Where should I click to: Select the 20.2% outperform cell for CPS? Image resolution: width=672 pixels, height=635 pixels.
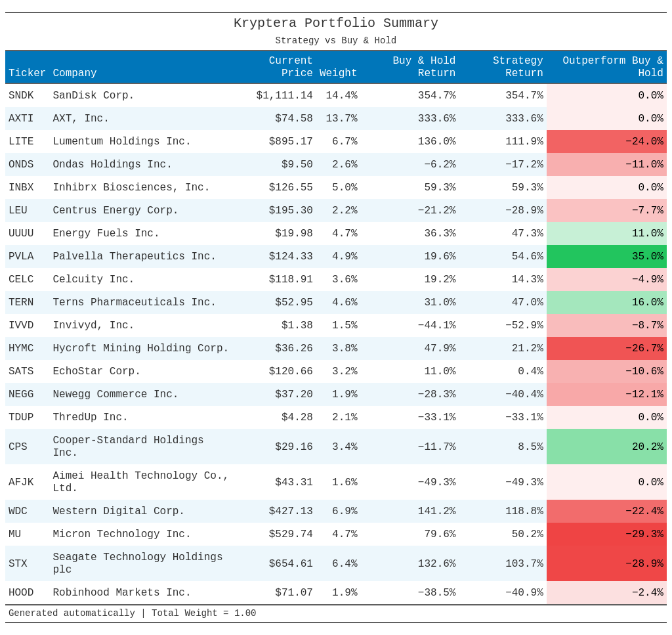click(x=606, y=447)
